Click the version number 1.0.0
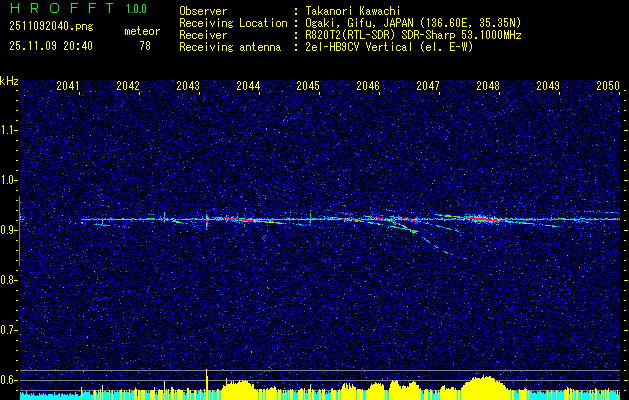 click(136, 8)
